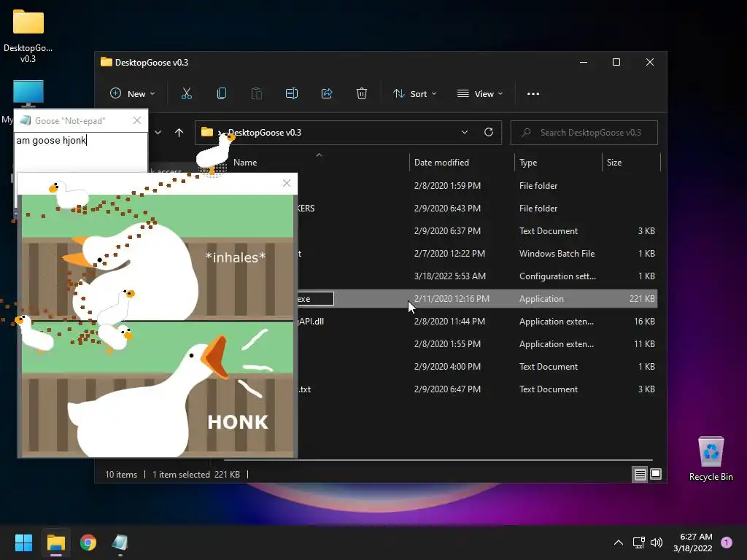Click the DesktopGoose v0.3 window title
The width and height of the screenshot is (747, 560).
pyautogui.click(x=152, y=63)
